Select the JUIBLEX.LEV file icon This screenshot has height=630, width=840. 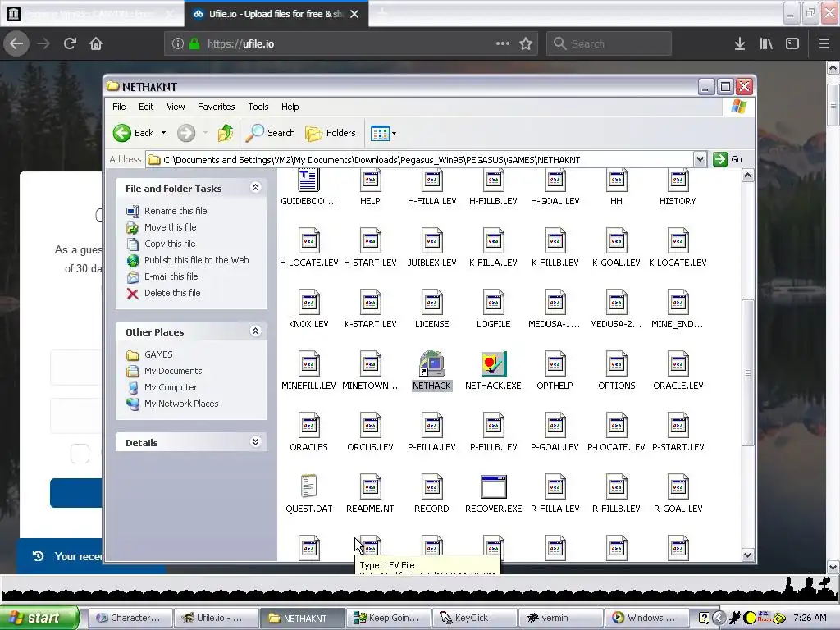[431, 241]
